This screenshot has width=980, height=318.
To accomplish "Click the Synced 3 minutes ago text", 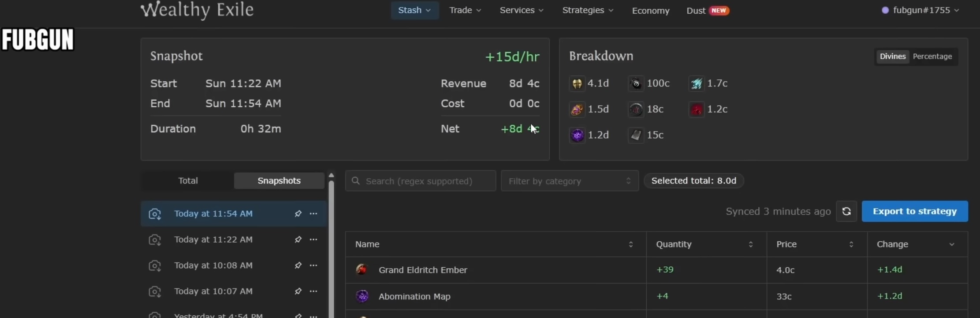I will (x=778, y=212).
